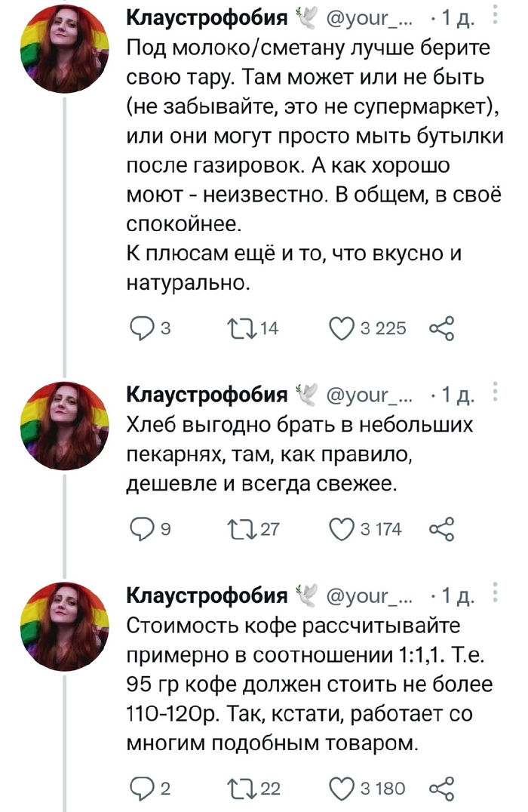This screenshot has height=812, width=528.
Task: Share the coffee price tweet
Action: point(442,788)
